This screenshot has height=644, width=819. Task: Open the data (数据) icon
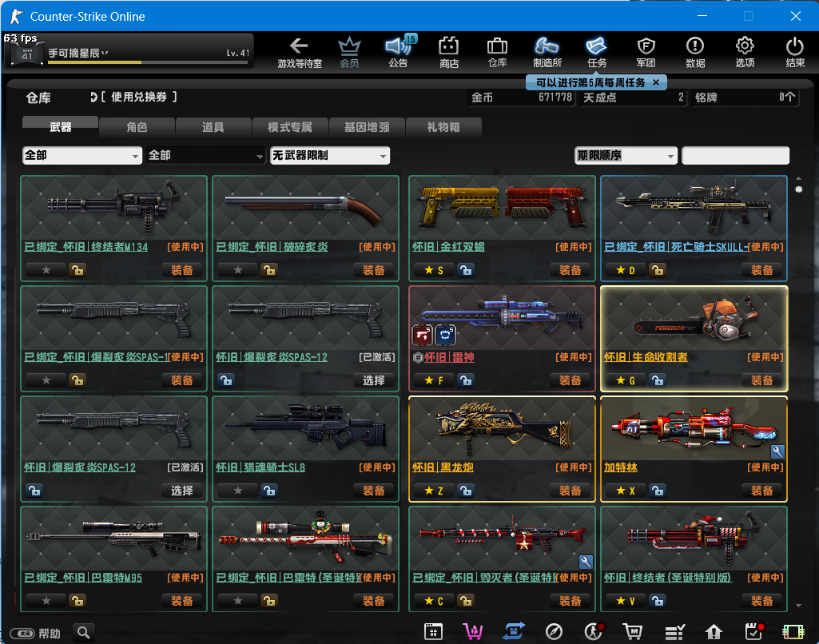pos(695,52)
